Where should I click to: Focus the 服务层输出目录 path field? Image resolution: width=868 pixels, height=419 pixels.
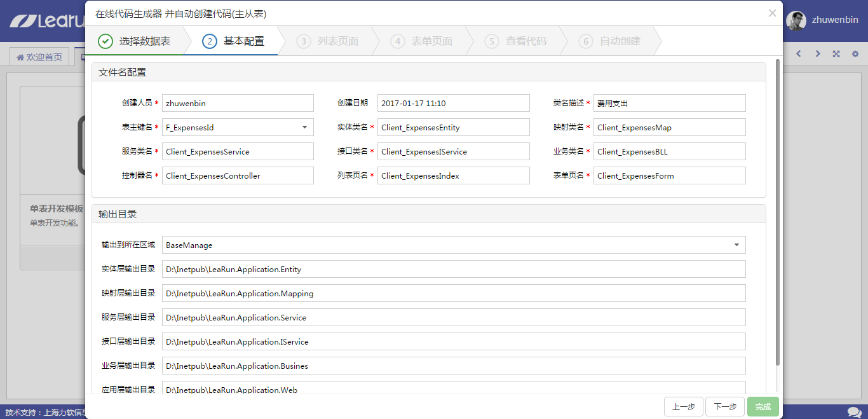tap(454, 317)
